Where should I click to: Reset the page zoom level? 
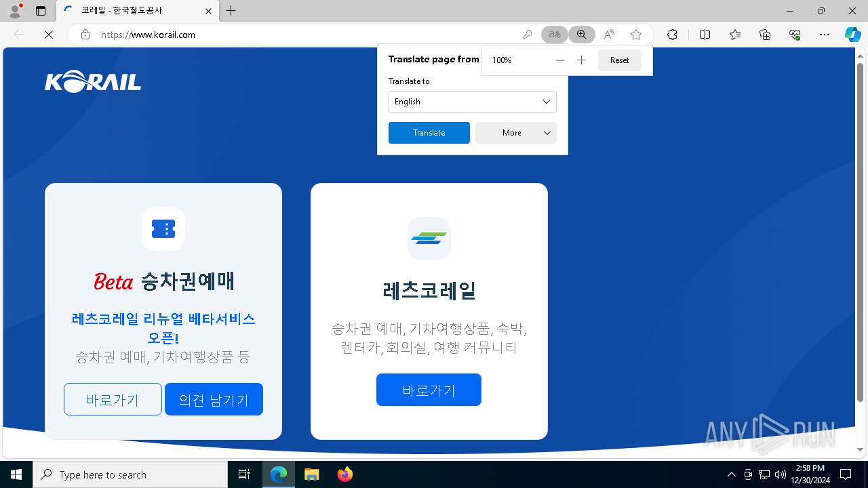point(619,60)
